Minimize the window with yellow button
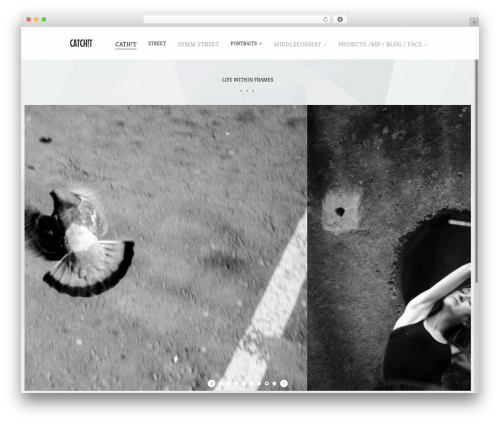This screenshot has width=500, height=423. coord(36,19)
